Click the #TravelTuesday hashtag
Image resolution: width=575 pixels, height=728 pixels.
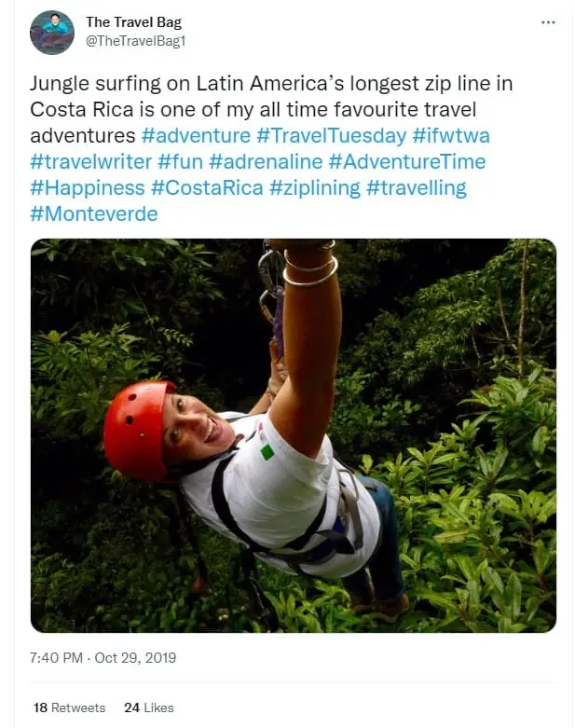(332, 135)
